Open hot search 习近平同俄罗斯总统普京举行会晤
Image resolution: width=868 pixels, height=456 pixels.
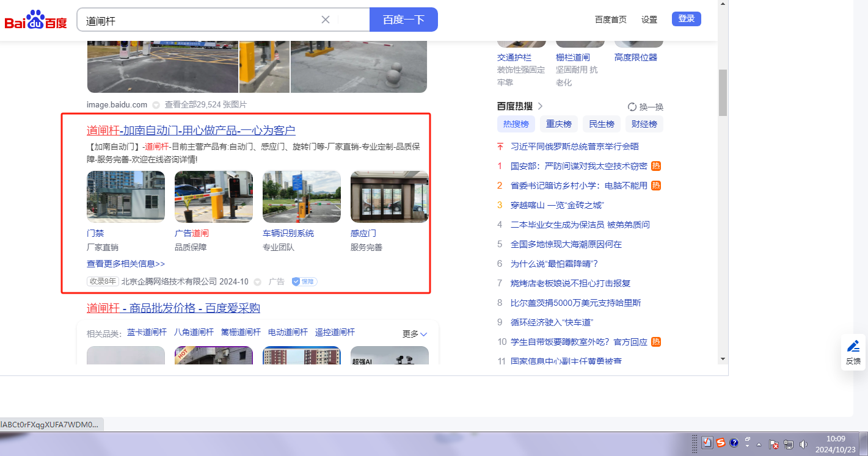(575, 147)
